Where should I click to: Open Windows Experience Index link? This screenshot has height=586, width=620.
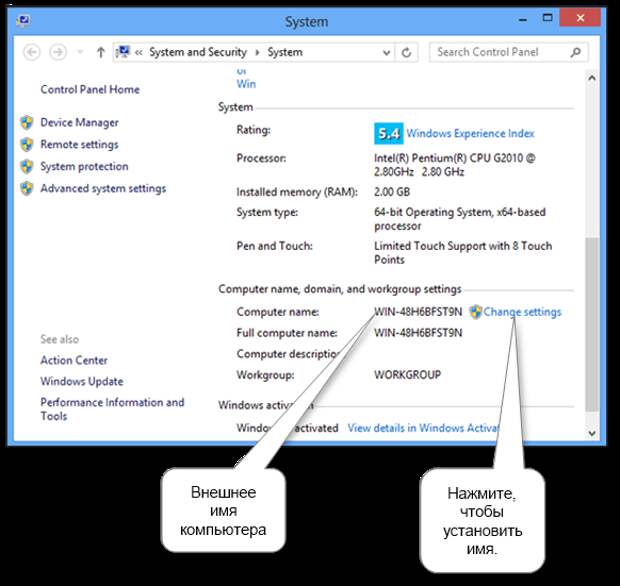point(471,133)
